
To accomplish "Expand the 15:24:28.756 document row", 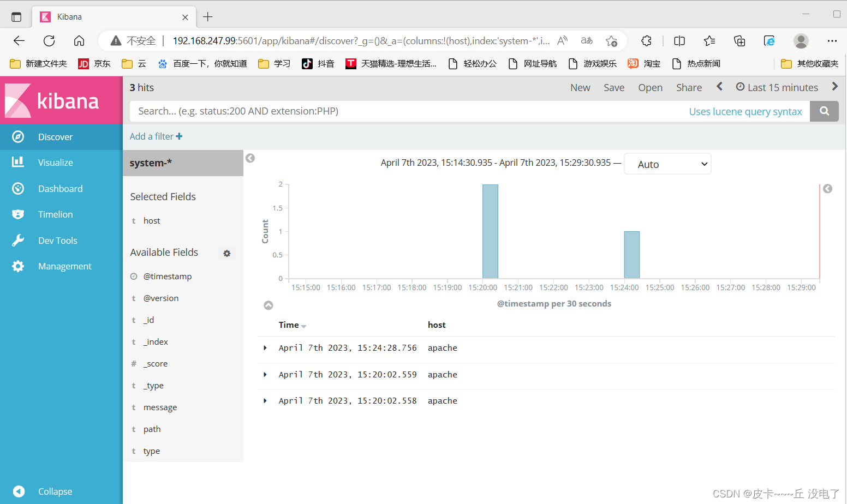I will point(265,348).
